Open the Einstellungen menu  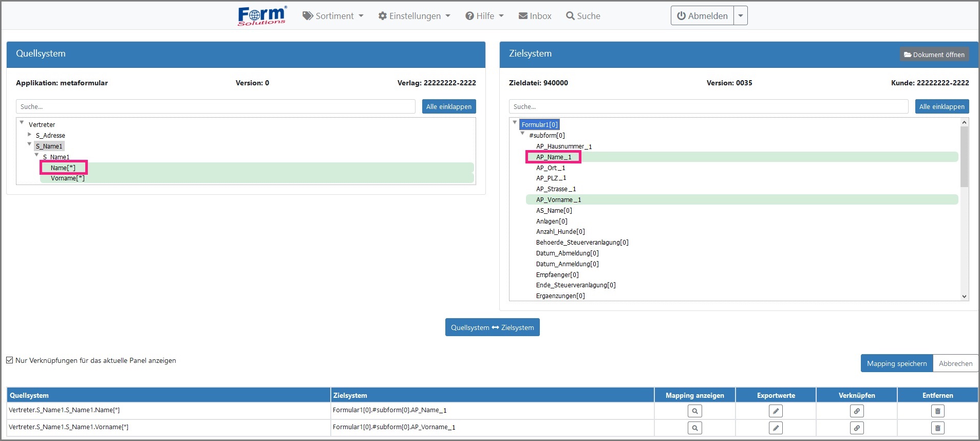tap(414, 16)
